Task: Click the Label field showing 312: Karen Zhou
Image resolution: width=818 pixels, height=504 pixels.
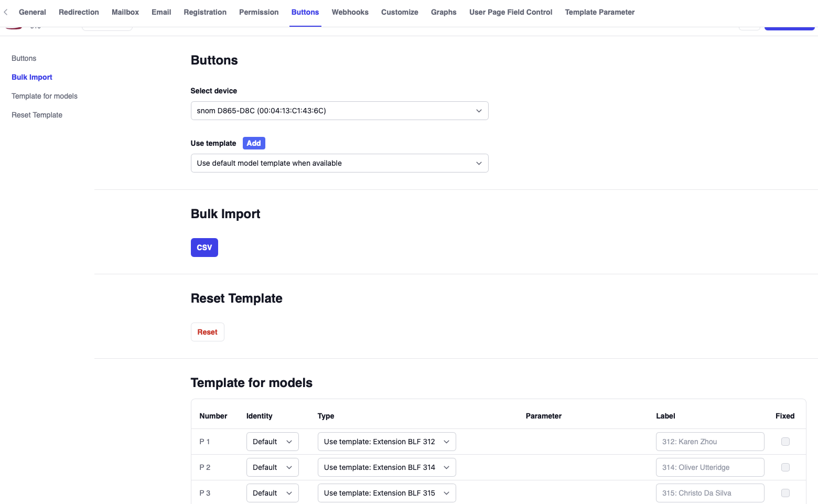Action: tap(710, 441)
